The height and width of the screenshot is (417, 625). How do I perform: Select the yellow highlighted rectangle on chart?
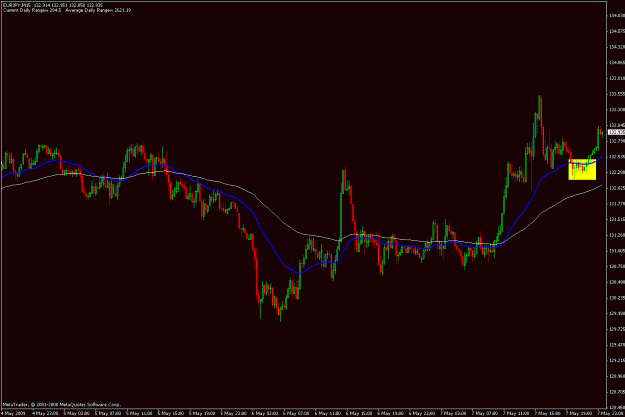pyautogui.click(x=582, y=169)
